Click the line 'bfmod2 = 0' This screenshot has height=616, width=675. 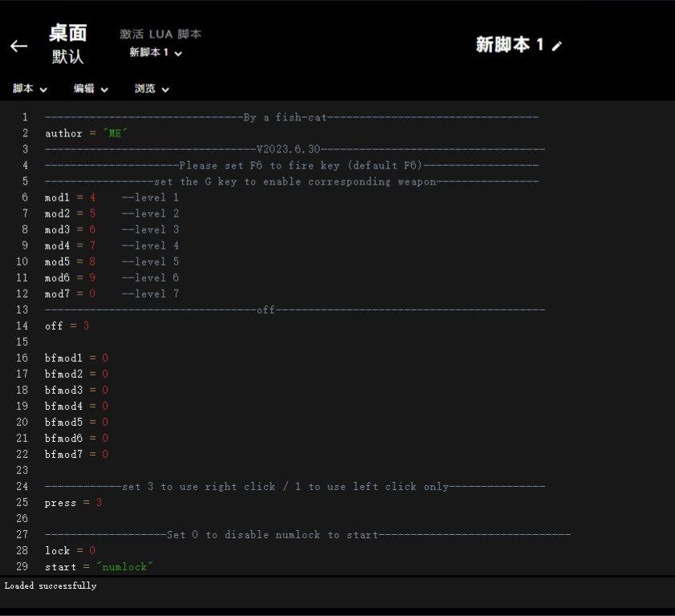[x=77, y=374]
